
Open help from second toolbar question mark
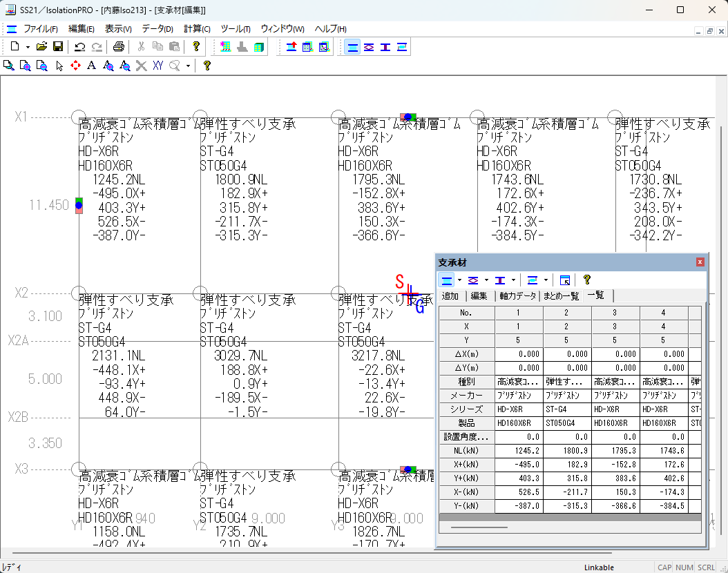207,66
